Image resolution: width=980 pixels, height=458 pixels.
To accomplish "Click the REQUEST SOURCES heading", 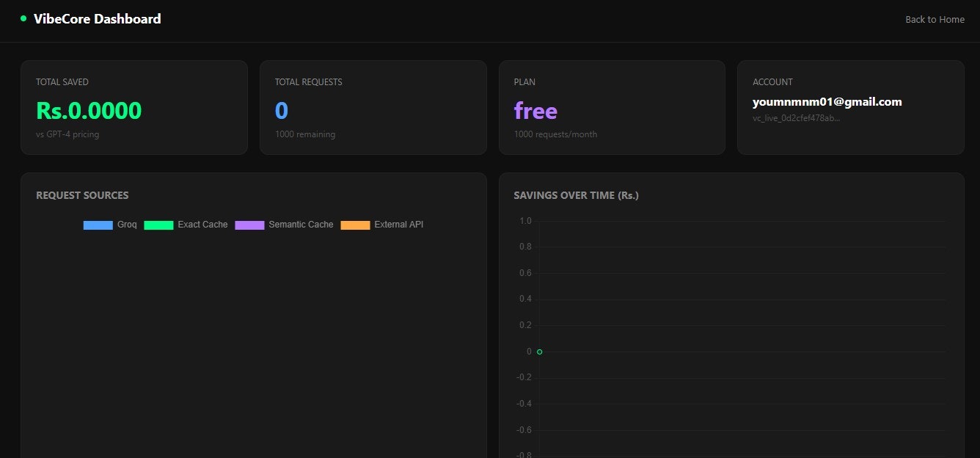I will click(82, 195).
